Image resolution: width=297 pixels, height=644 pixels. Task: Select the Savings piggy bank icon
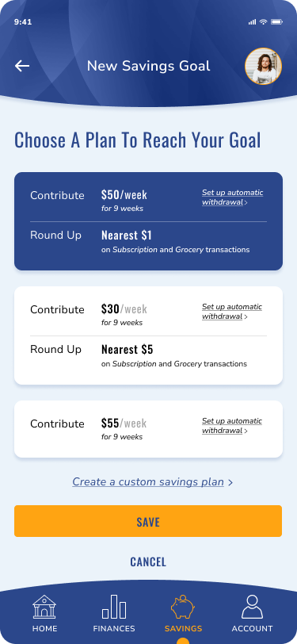[x=183, y=607]
